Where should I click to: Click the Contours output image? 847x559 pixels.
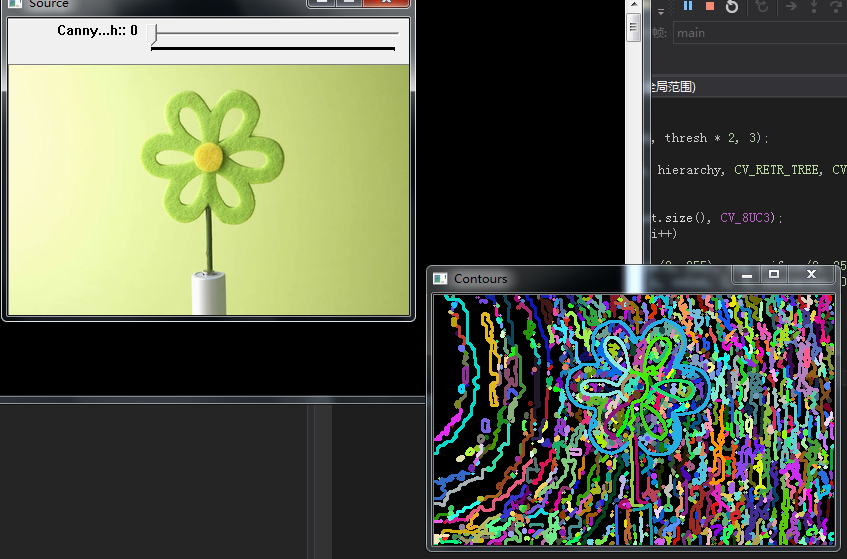point(634,420)
